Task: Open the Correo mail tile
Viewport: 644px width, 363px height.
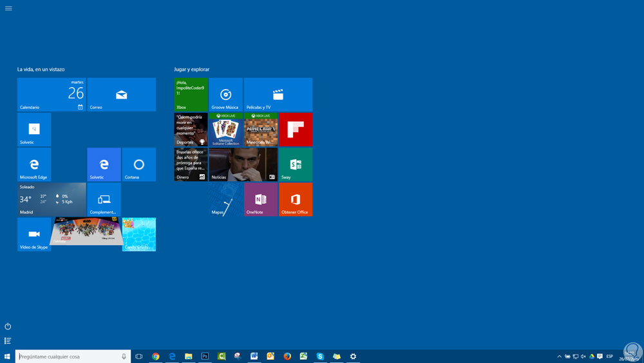Action: [121, 95]
